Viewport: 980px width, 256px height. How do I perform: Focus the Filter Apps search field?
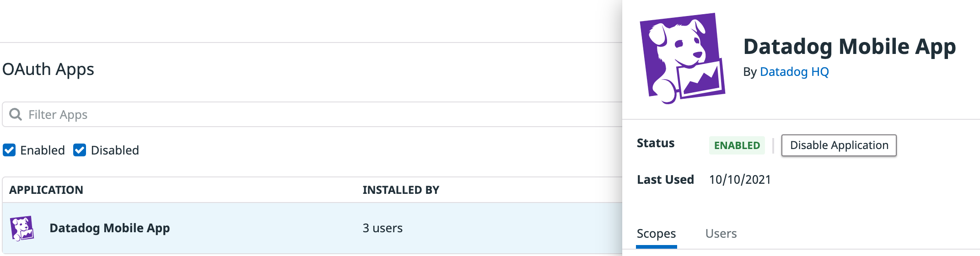312,114
